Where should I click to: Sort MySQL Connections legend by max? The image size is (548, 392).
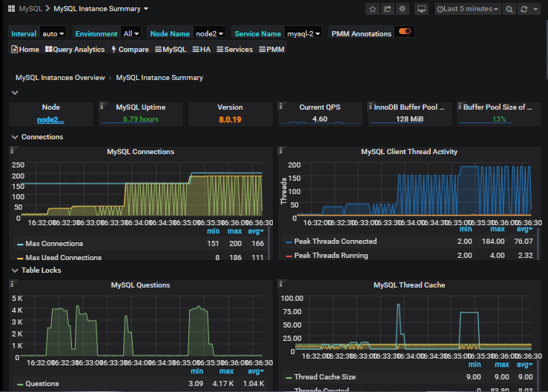coord(234,231)
